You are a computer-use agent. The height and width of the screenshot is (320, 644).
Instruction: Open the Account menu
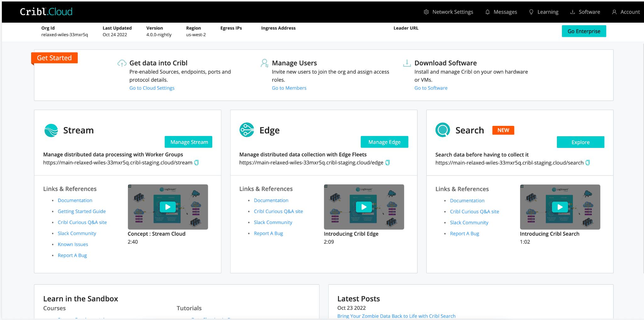pyautogui.click(x=626, y=12)
